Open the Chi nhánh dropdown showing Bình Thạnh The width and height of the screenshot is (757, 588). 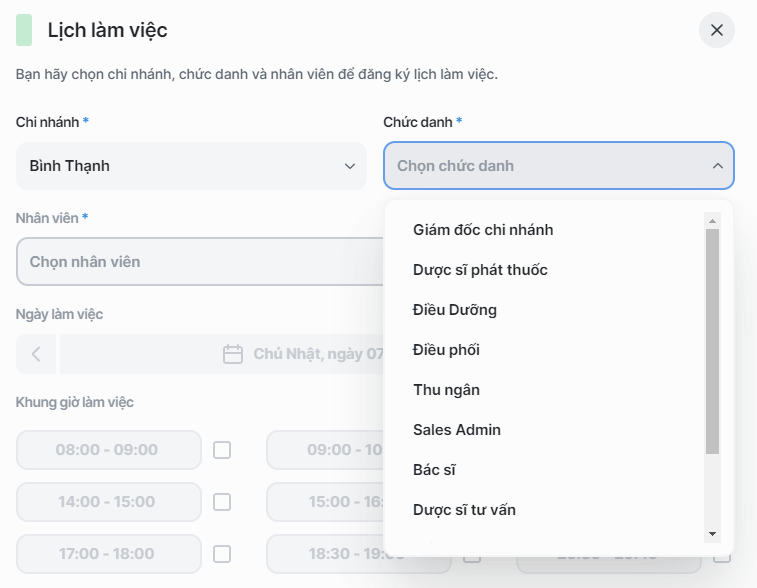pos(191,166)
